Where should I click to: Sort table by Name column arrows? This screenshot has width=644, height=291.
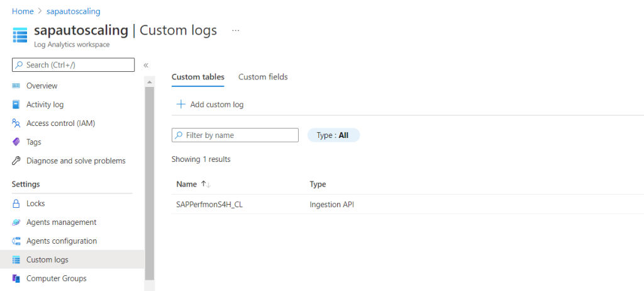(206, 185)
